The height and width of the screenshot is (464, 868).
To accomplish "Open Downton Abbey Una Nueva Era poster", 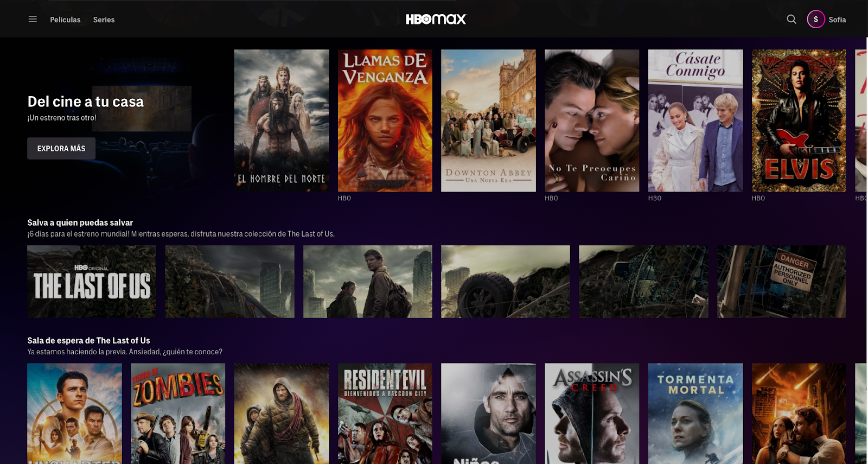I will (x=488, y=120).
